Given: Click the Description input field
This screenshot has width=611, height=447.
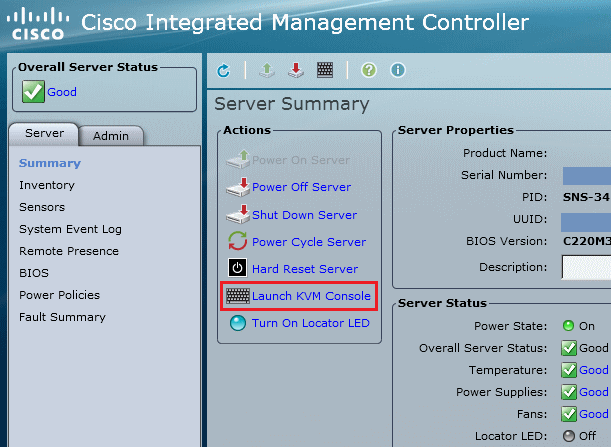Looking at the screenshot, I should [586, 267].
